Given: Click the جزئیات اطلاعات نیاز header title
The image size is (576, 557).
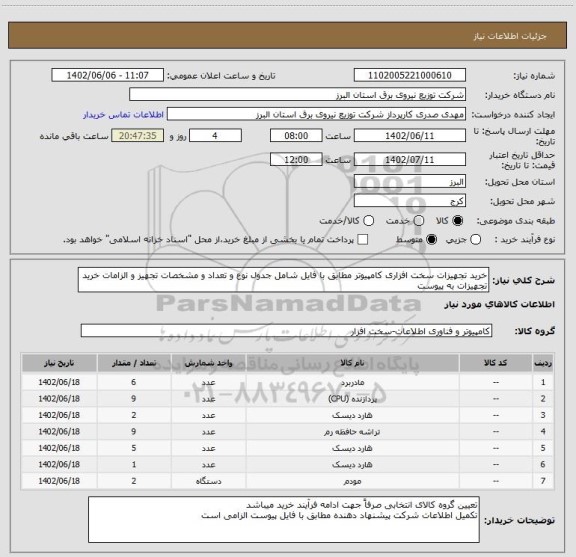Looking at the screenshot, I should [510, 36].
